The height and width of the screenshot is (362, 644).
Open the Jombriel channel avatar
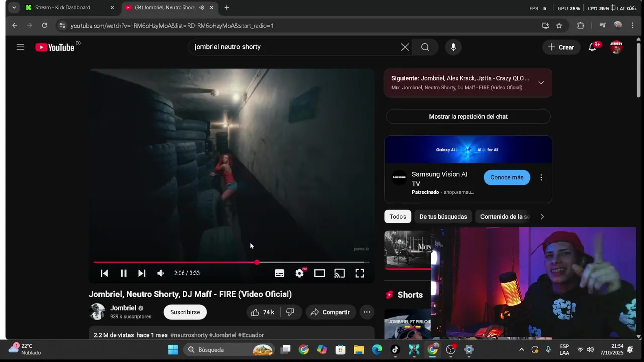[97, 312]
